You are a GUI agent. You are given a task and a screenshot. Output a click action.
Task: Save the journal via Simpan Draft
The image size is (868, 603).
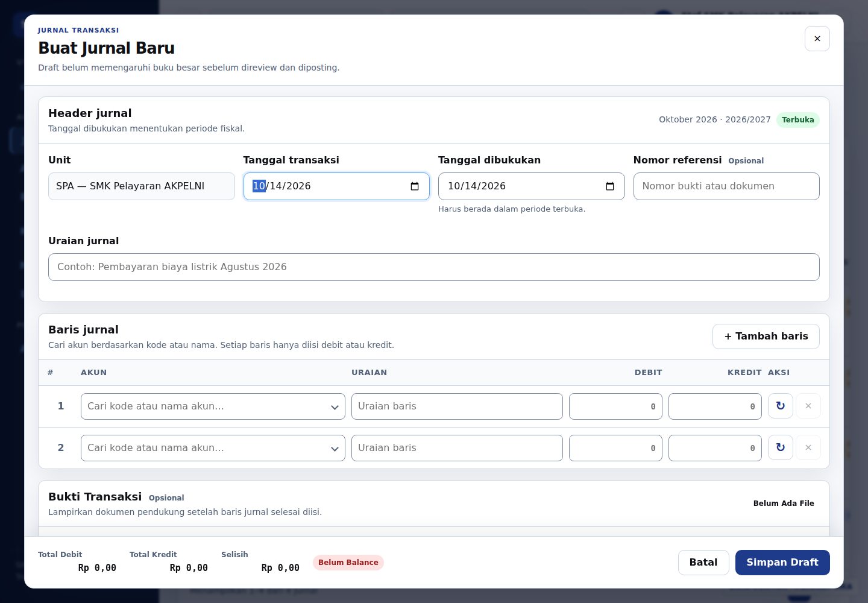(782, 563)
